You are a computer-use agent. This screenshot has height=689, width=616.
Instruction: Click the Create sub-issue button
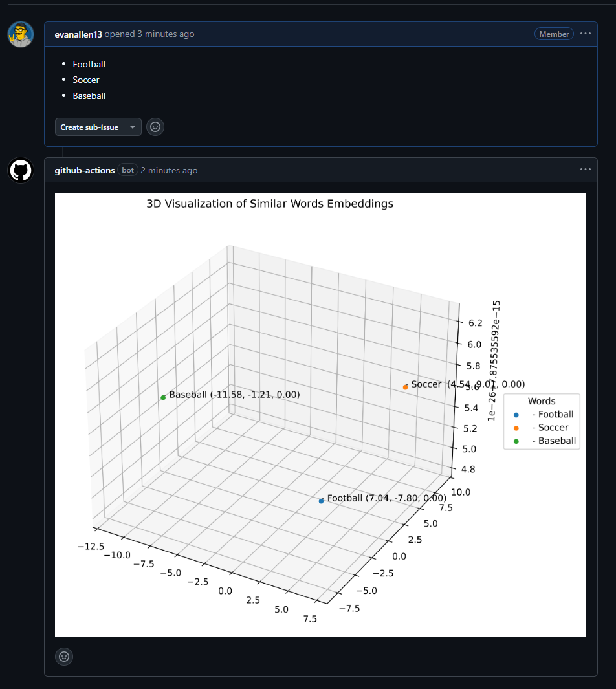point(89,127)
